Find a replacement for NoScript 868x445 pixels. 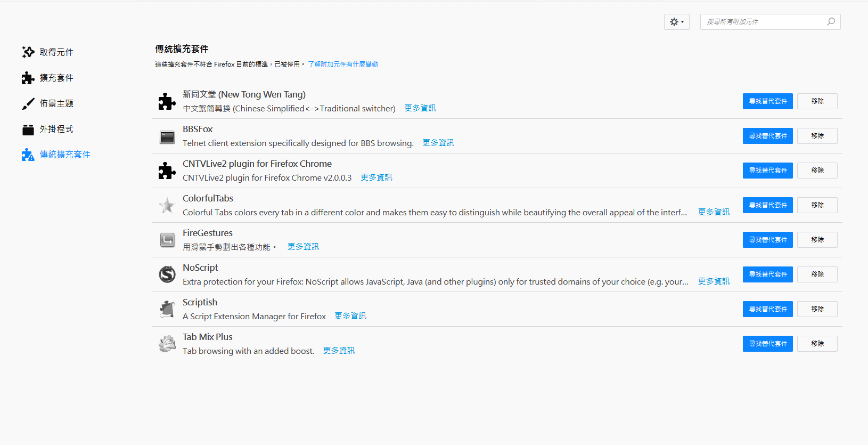point(768,274)
